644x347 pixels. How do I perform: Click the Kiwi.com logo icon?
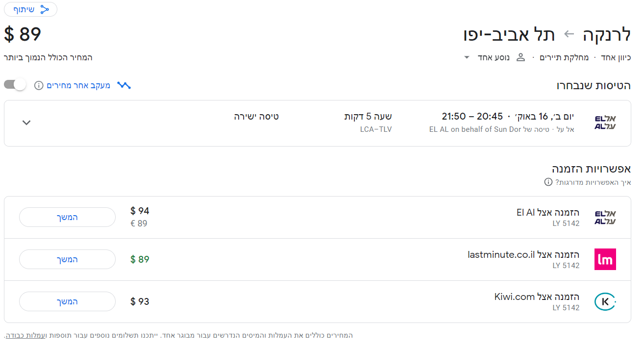(605, 301)
